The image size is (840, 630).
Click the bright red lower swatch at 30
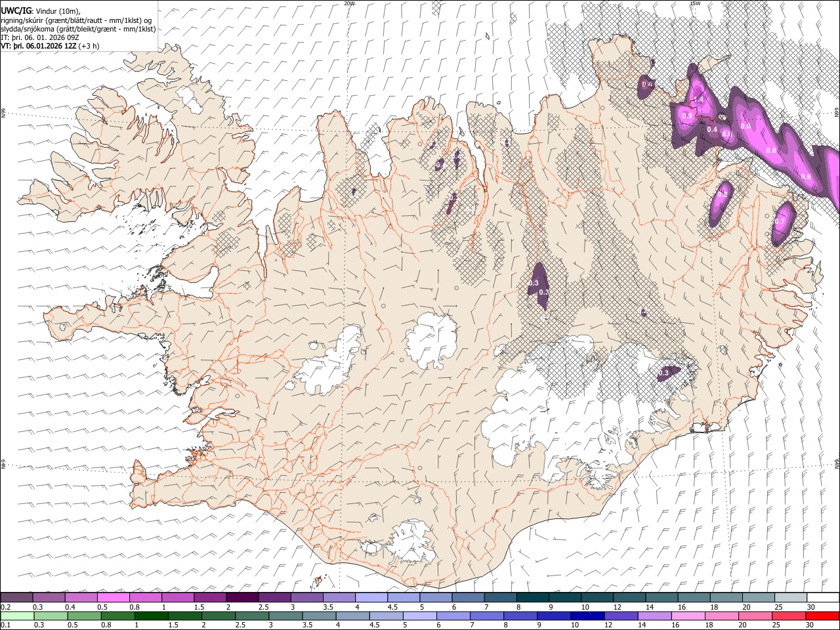[x=822, y=616]
